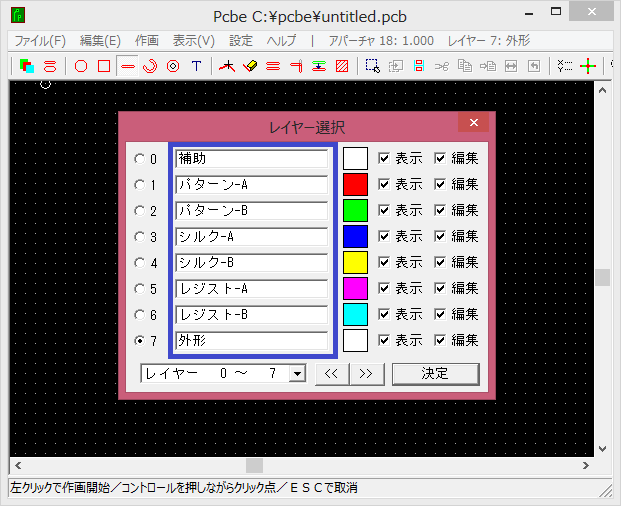Uncheck 表示 for パターン-A layer

pos(384,185)
